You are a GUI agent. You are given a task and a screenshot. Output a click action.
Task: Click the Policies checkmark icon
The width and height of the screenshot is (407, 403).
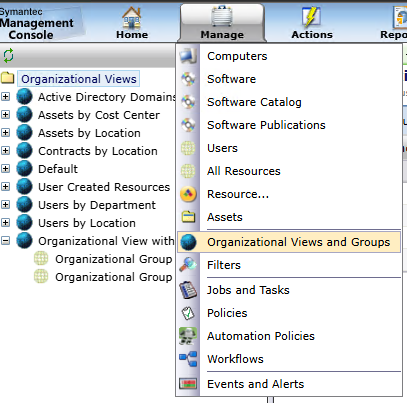point(188,313)
